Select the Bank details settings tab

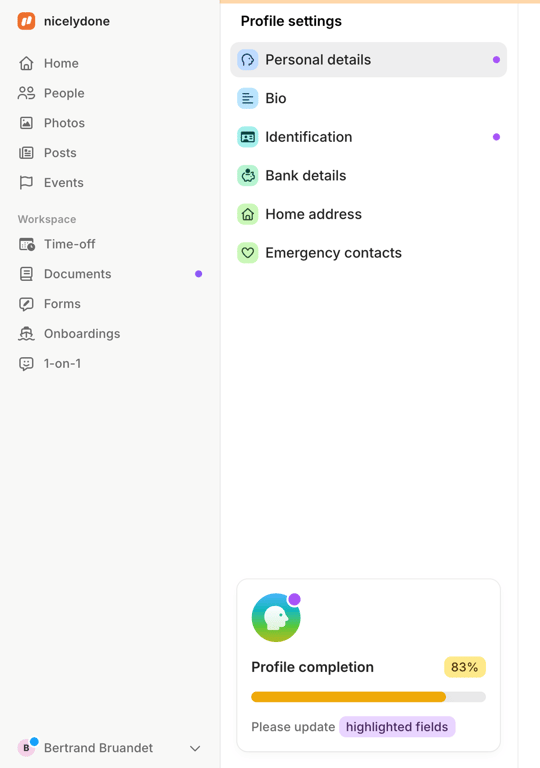coord(368,175)
